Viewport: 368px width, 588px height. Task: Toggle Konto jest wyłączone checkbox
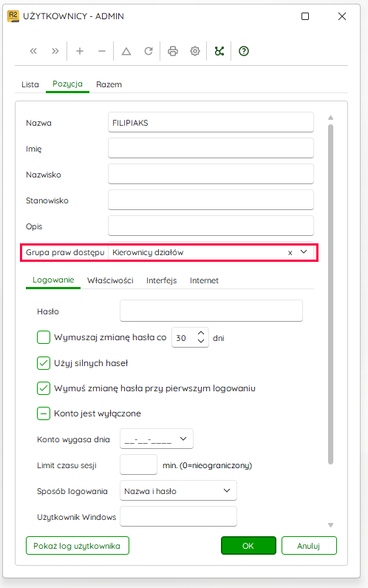(x=44, y=413)
